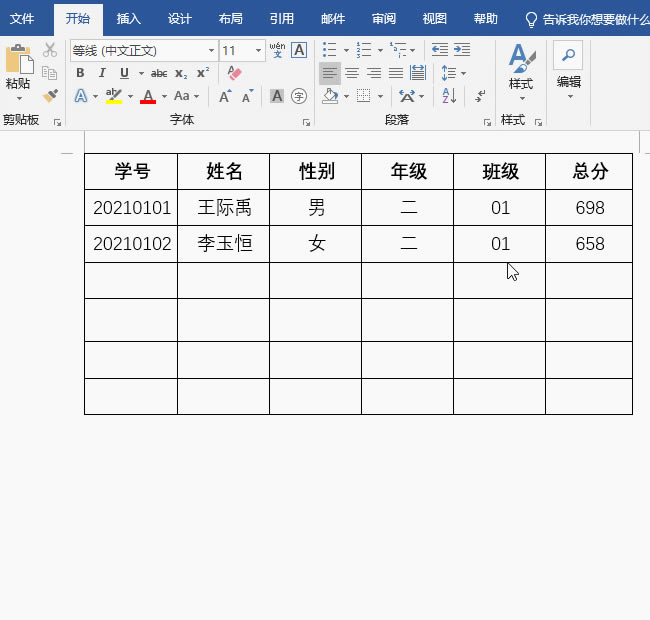Click the table cell containing 王际禹

[x=224, y=208]
